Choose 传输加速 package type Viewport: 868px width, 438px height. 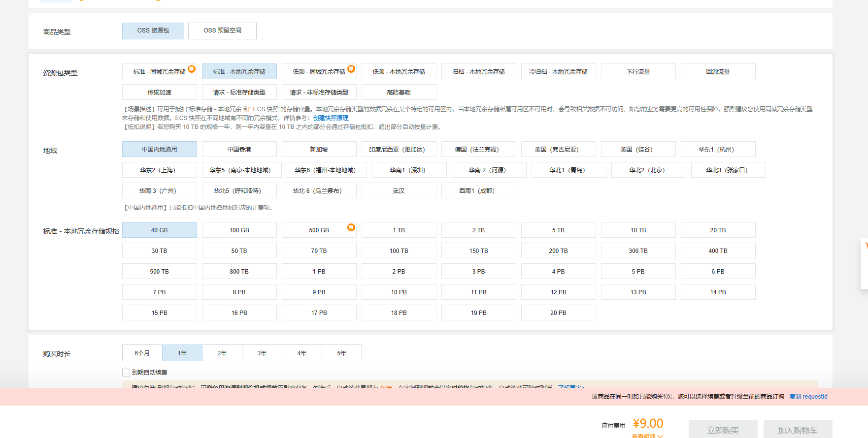[160, 93]
